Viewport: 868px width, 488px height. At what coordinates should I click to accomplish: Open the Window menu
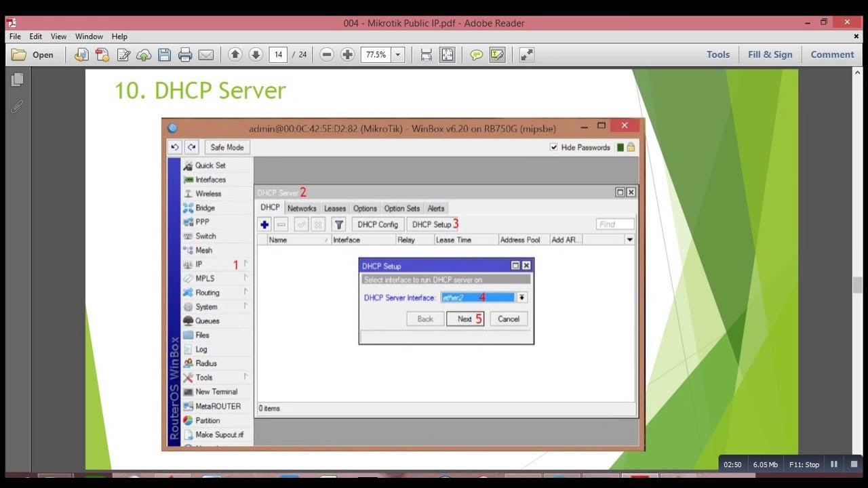[x=89, y=37]
